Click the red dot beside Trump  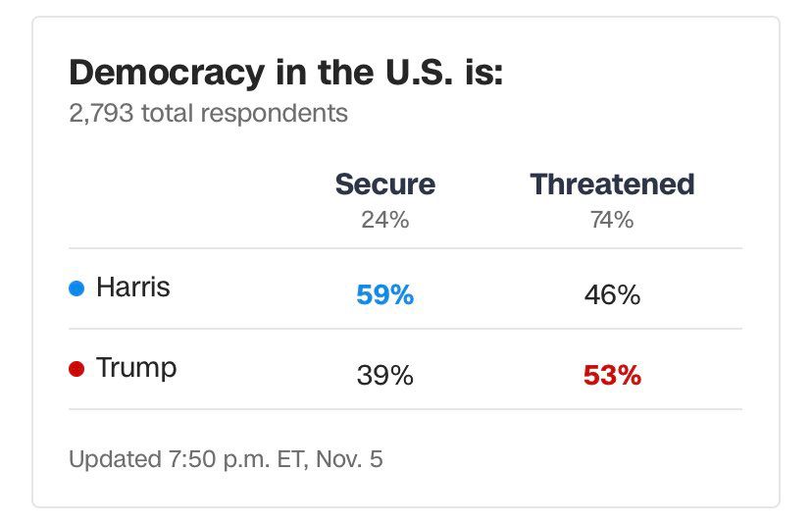(77, 369)
